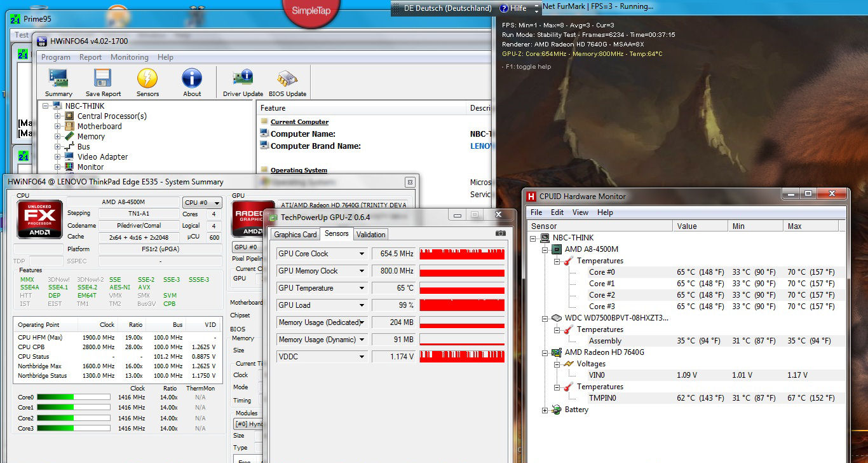
Task: Open the Edit menu in Hardware Monitor
Action: coord(557,212)
